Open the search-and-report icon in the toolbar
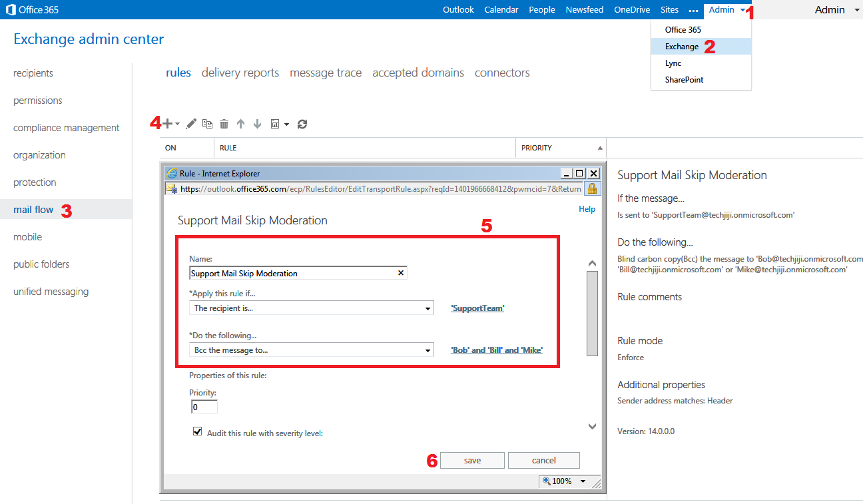This screenshot has width=863, height=504. [x=276, y=123]
